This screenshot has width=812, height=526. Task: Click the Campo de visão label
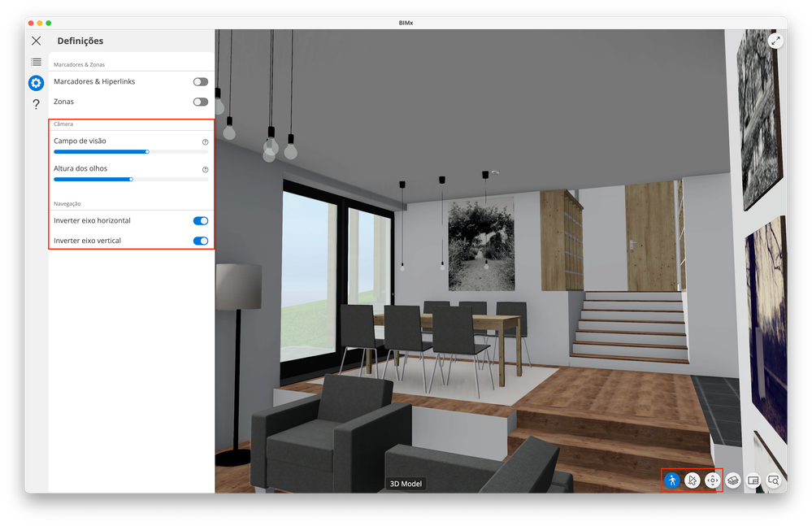(x=80, y=141)
